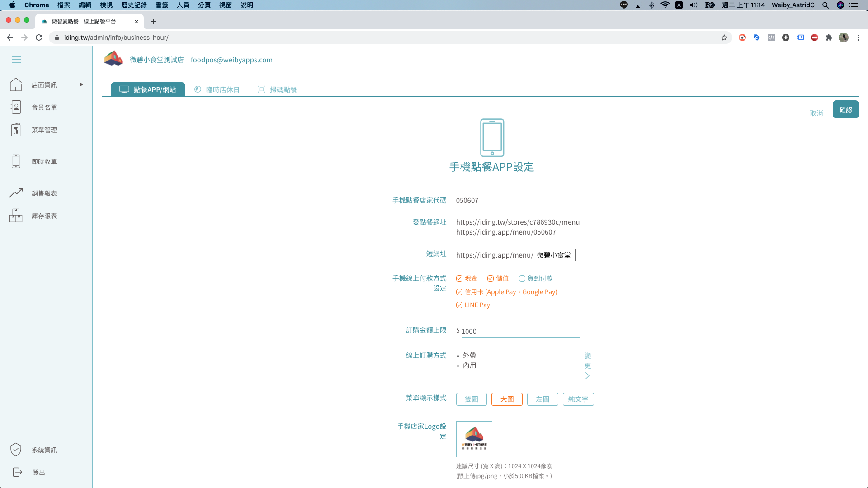
Task: Open 會員名單 member list icon
Action: pos(16,108)
